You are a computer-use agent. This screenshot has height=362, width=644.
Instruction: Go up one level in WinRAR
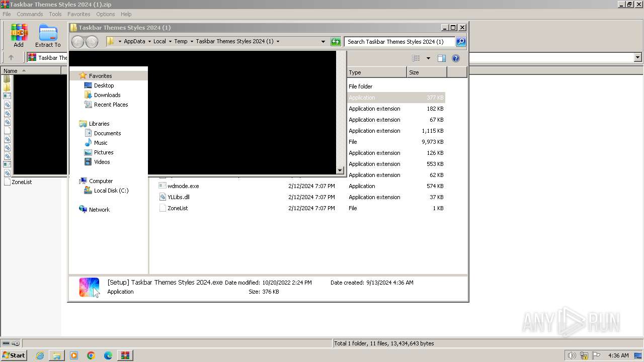pyautogui.click(x=11, y=57)
